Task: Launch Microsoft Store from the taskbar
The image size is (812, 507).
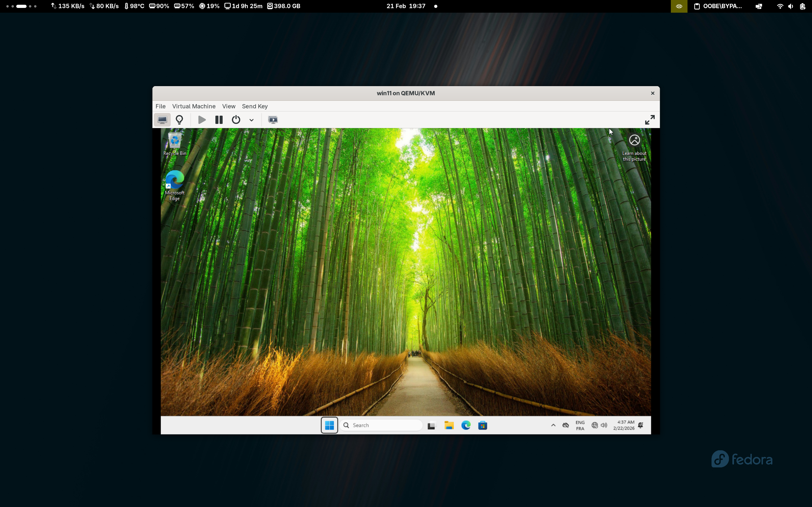Action: 482,425
